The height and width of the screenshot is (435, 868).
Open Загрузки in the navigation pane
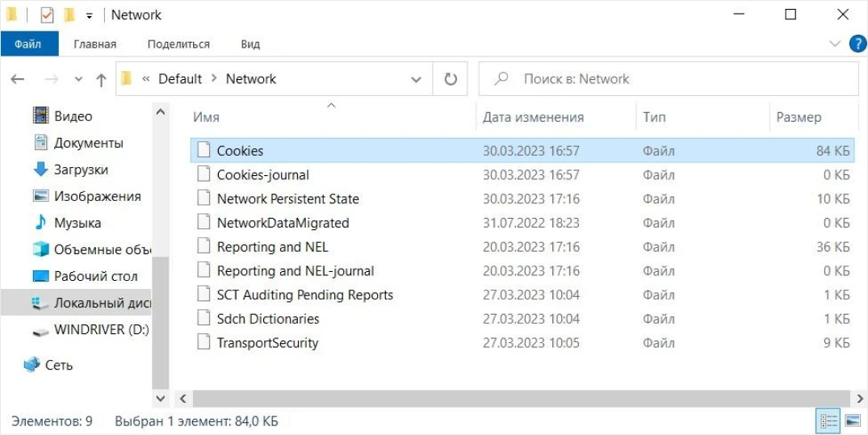click(80, 170)
